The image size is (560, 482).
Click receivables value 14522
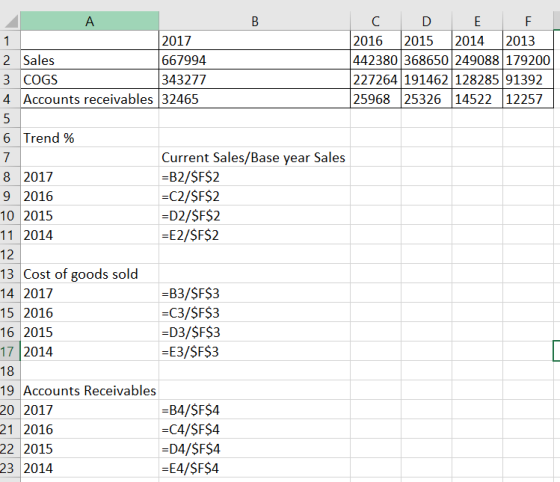point(477,99)
